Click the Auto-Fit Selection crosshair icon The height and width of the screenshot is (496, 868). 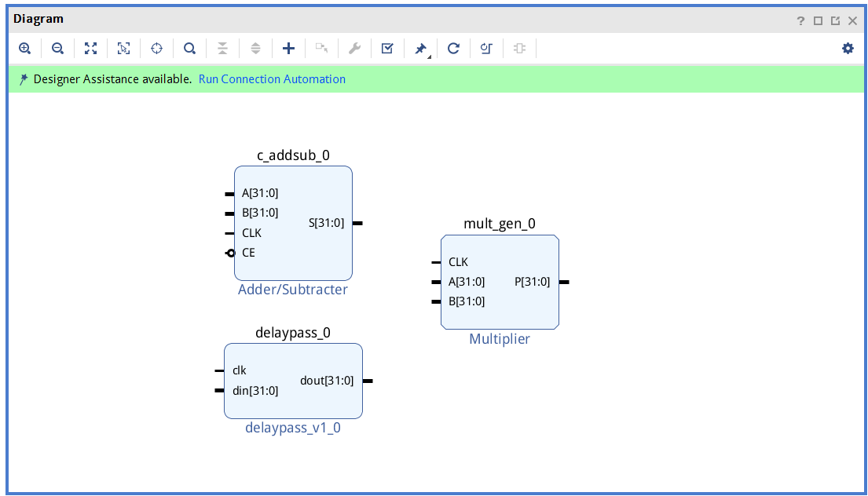(156, 49)
